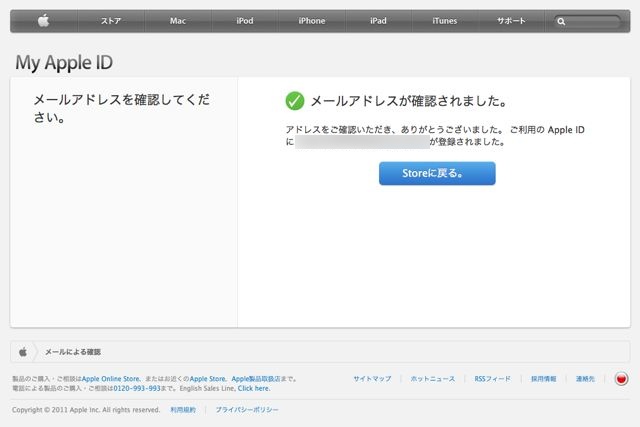Open the プライバシーポリシー link
The width and height of the screenshot is (640, 427).
click(x=247, y=409)
